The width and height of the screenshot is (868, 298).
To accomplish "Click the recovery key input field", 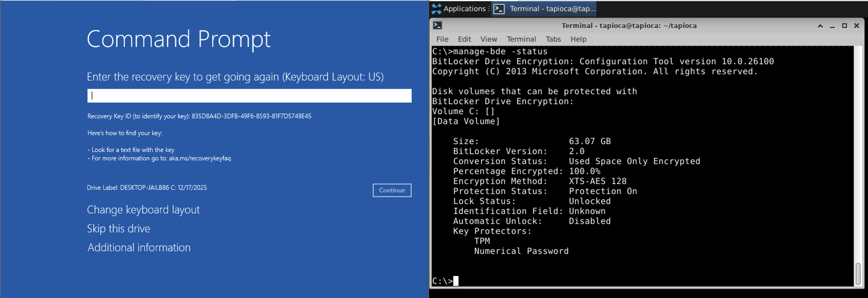I will (249, 95).
